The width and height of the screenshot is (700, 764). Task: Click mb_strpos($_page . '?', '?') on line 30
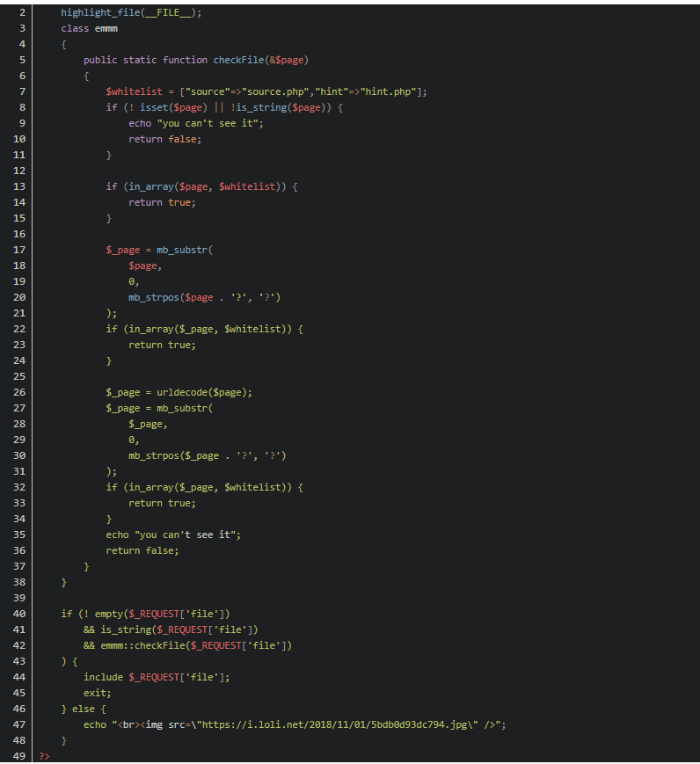[x=208, y=455]
